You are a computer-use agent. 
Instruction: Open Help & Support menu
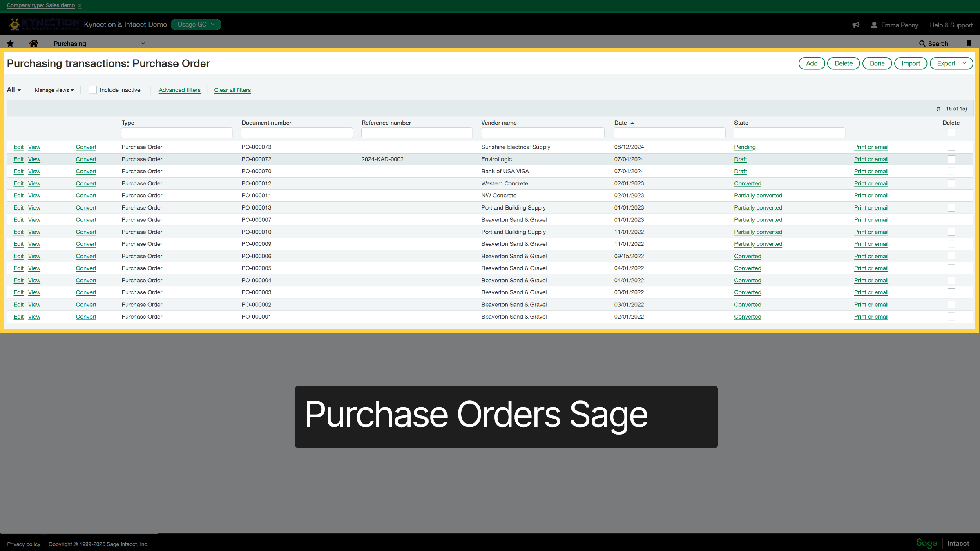coord(951,25)
